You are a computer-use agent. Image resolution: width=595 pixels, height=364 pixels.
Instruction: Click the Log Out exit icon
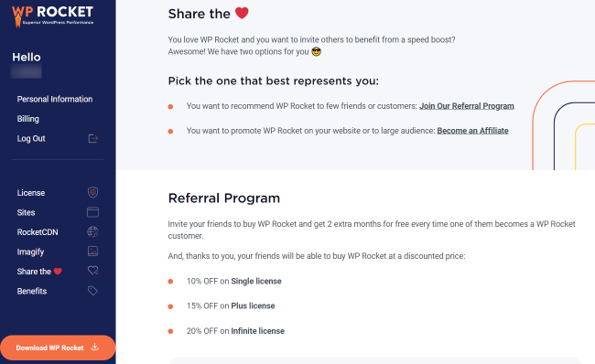pos(93,138)
